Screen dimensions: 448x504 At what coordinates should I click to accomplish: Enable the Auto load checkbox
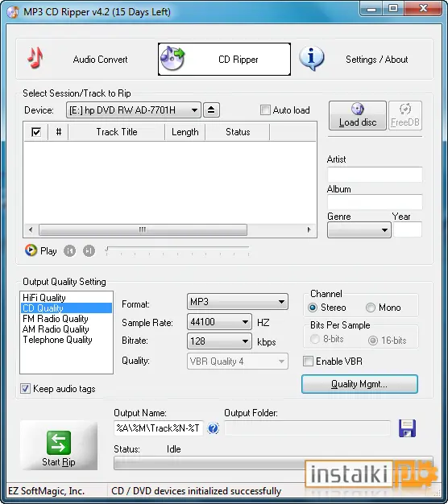(265, 110)
